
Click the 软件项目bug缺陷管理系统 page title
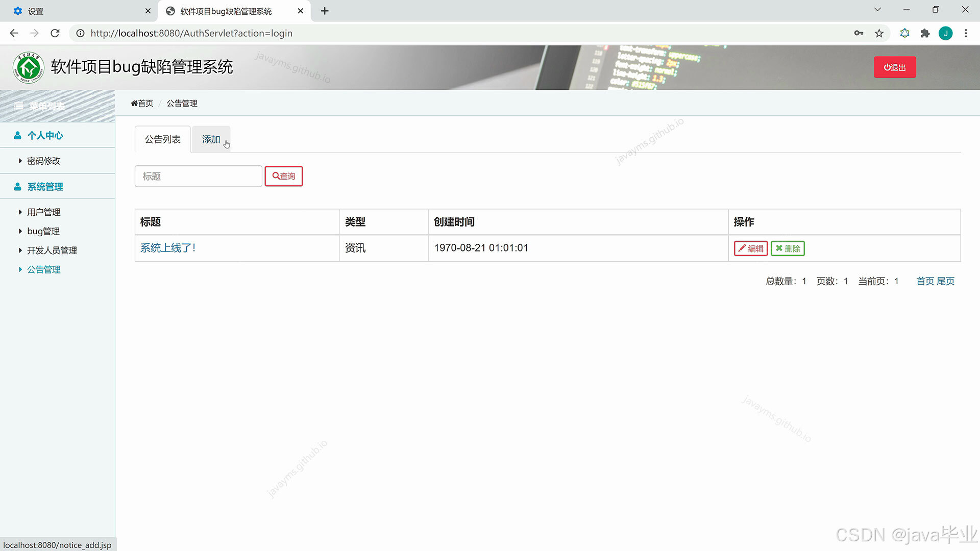tap(142, 67)
